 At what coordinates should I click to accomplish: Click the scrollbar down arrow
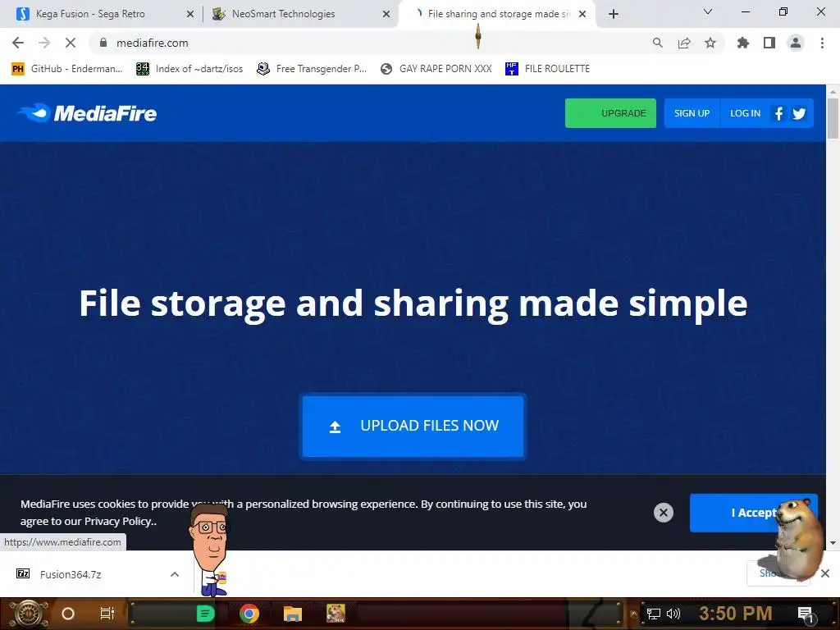point(833,543)
